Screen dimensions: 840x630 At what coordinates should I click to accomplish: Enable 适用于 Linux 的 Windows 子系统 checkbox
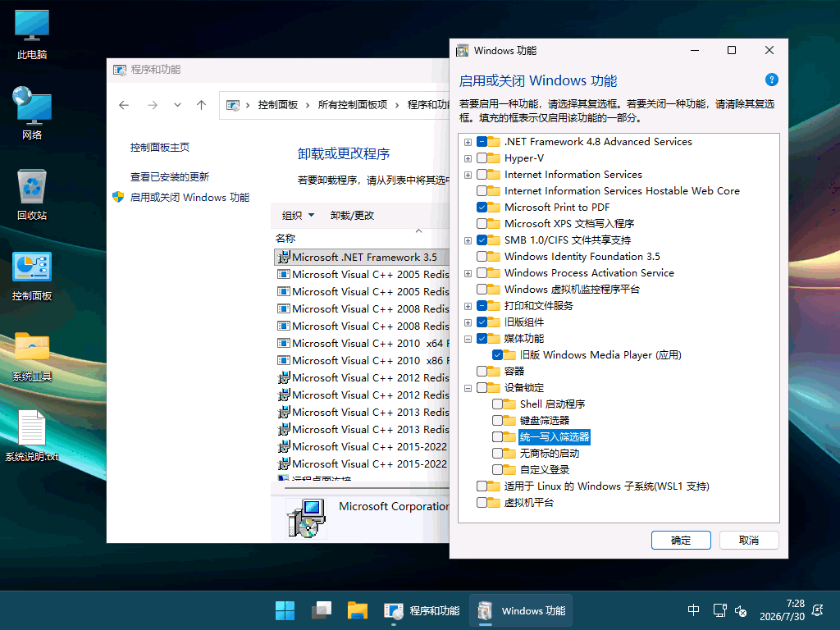tap(482, 486)
